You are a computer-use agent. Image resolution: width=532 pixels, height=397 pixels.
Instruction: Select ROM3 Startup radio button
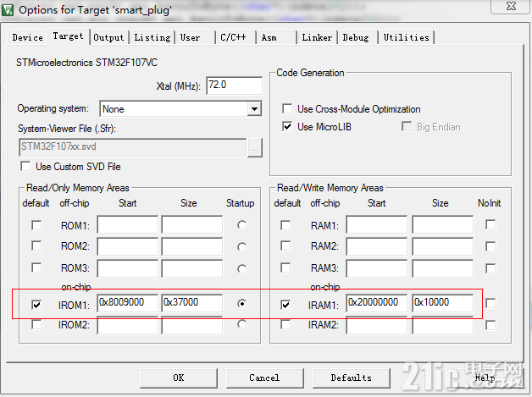[x=241, y=269]
